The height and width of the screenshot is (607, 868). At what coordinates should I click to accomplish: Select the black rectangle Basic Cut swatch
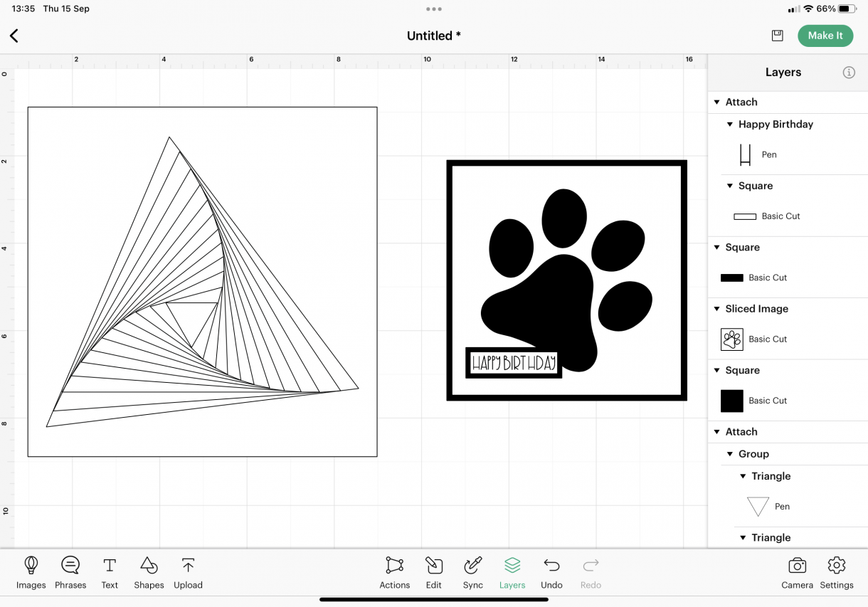(732, 278)
